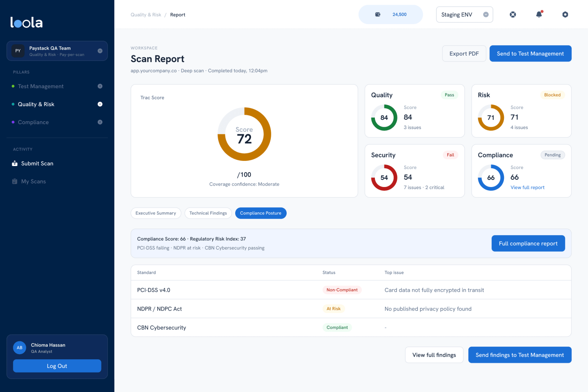Click the At Risk status badge
The height and width of the screenshot is (392, 588).
pyautogui.click(x=333, y=309)
